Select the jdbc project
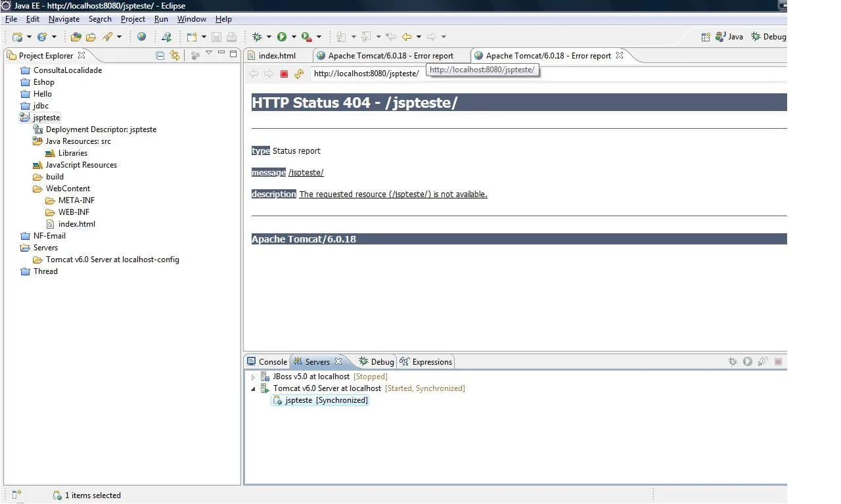This screenshot has width=841, height=504. coord(41,106)
